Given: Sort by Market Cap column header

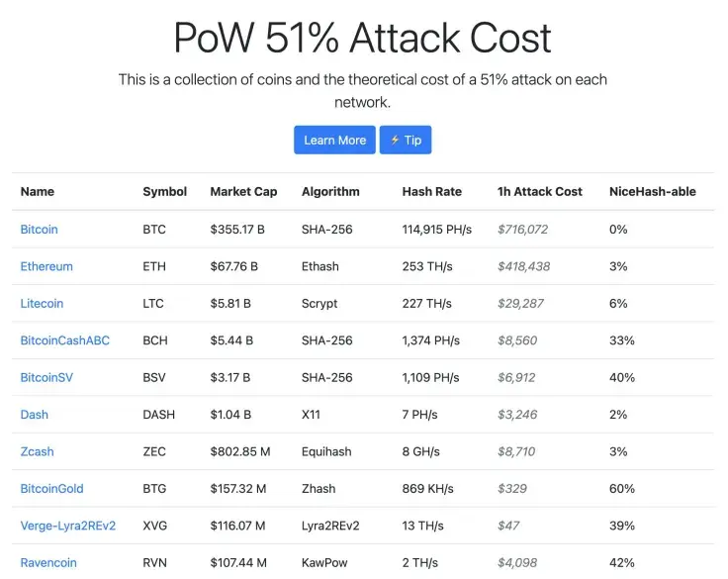Looking at the screenshot, I should coord(243,192).
